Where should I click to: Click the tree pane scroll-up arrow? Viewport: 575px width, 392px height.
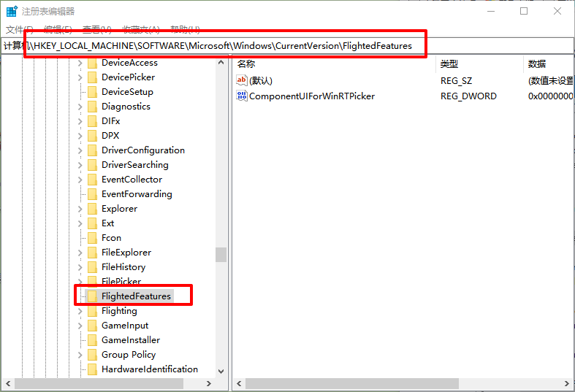point(221,62)
